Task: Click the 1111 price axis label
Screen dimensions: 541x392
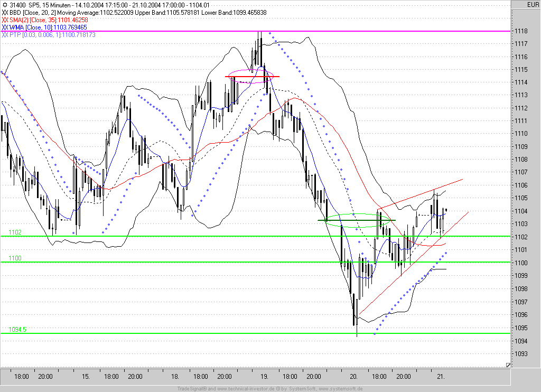Action: click(x=521, y=121)
